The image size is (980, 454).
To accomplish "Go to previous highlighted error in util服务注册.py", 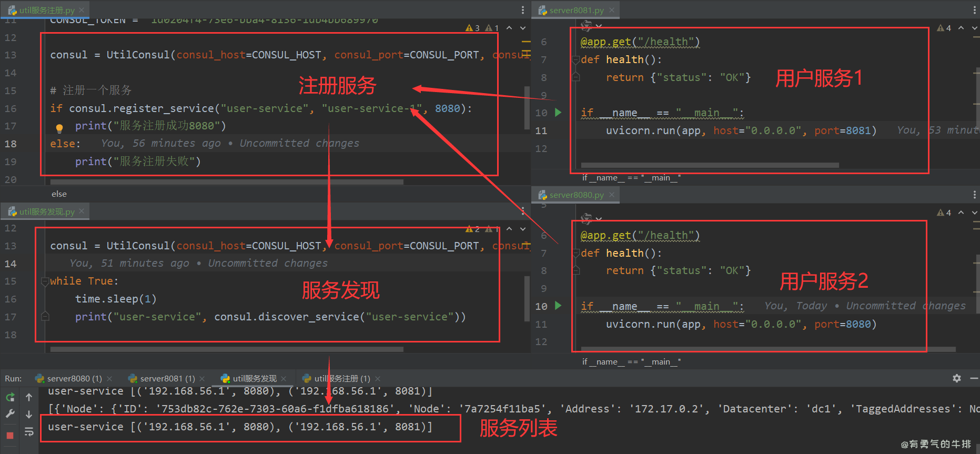I will click(x=509, y=27).
